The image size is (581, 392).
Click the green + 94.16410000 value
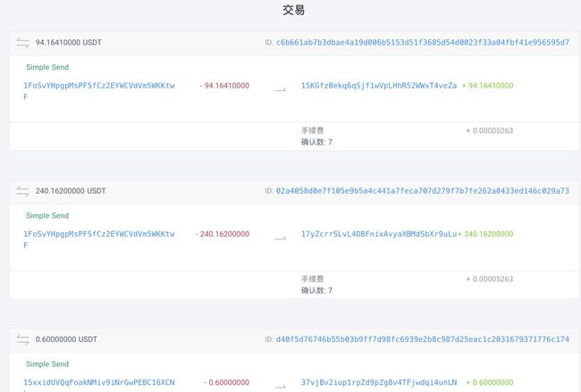(x=488, y=86)
